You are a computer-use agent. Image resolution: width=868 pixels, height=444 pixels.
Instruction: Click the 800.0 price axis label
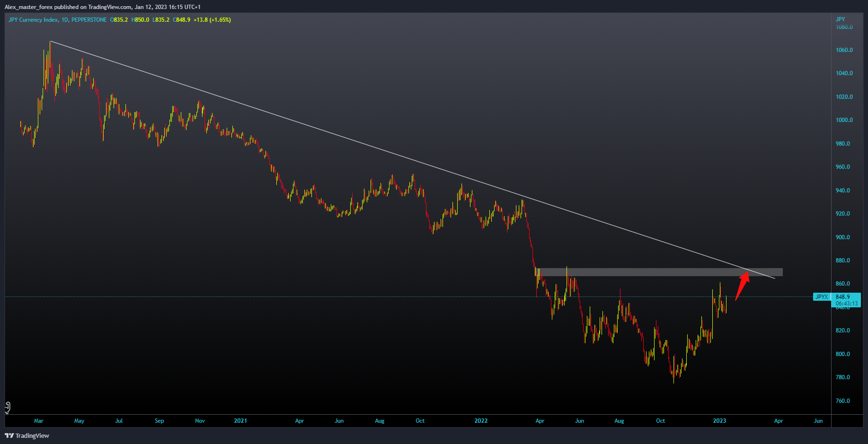[843, 354]
